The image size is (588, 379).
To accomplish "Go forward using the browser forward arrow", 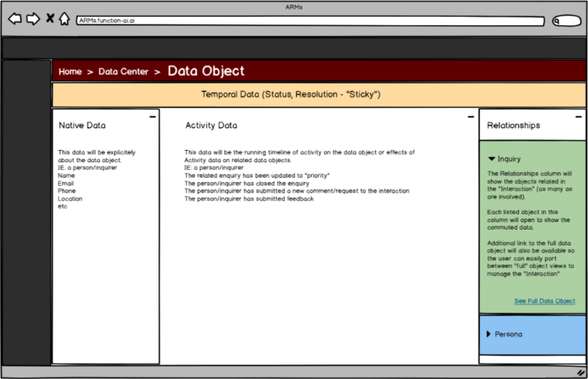I will (x=33, y=18).
